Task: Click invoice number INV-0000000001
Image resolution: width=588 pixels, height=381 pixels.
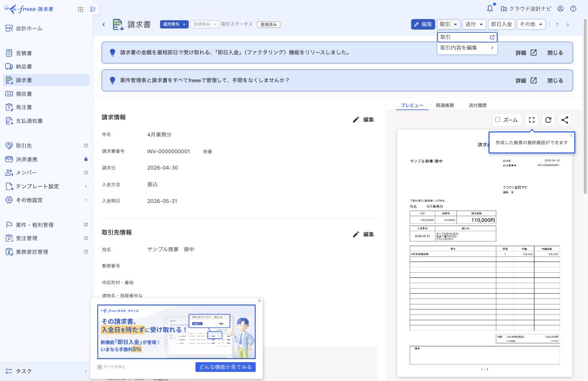Action: (x=168, y=152)
